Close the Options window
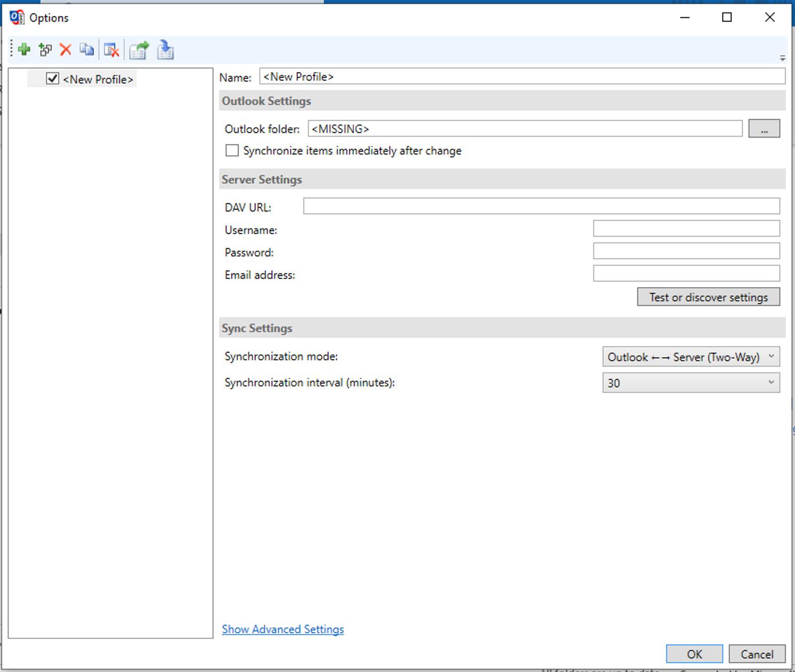795x672 pixels. (770, 17)
